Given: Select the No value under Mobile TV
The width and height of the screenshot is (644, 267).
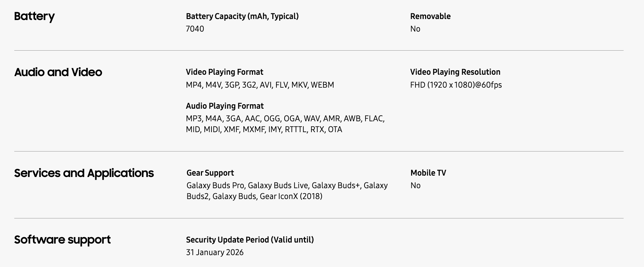Looking at the screenshot, I should 416,185.
